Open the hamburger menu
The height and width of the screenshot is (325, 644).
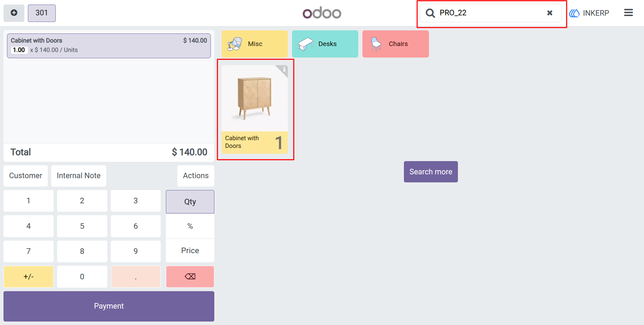tap(628, 13)
